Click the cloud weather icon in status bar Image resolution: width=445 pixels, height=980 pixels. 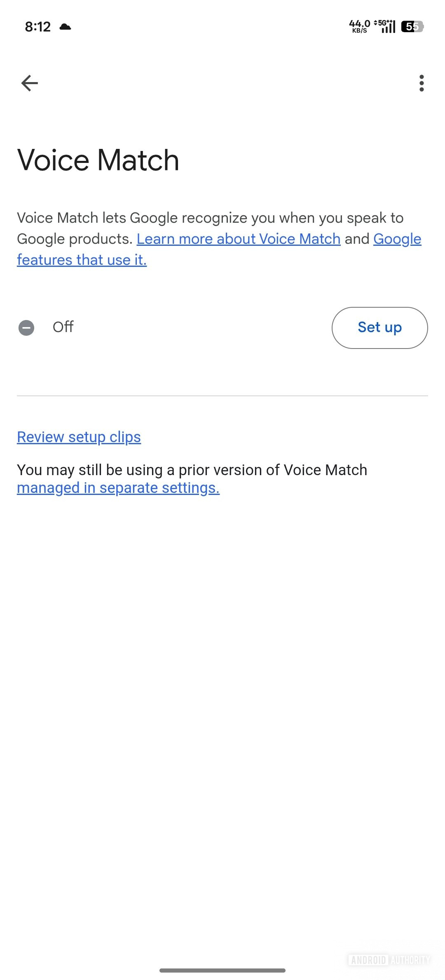click(65, 26)
